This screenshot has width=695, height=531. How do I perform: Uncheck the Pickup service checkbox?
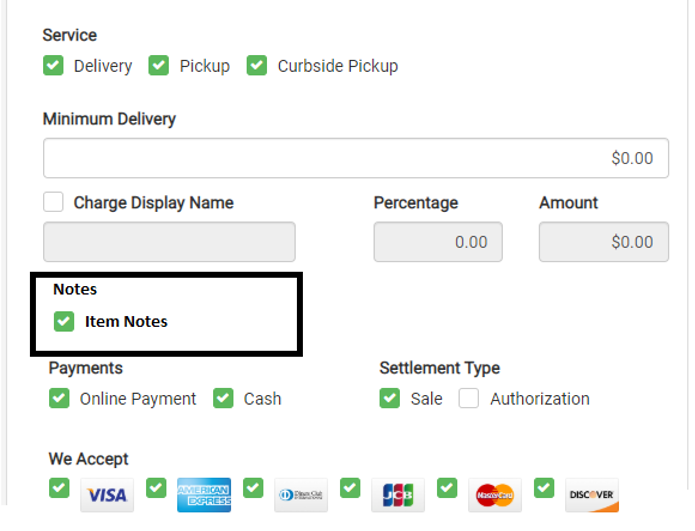coord(159,66)
